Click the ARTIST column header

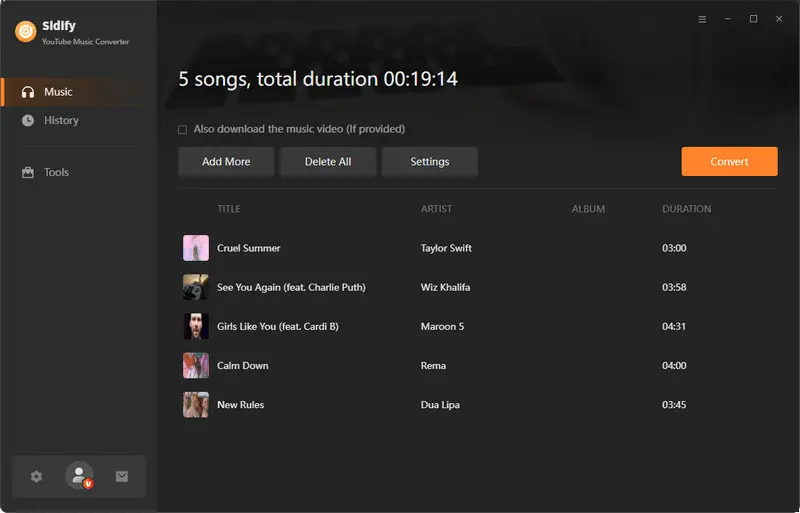point(436,209)
